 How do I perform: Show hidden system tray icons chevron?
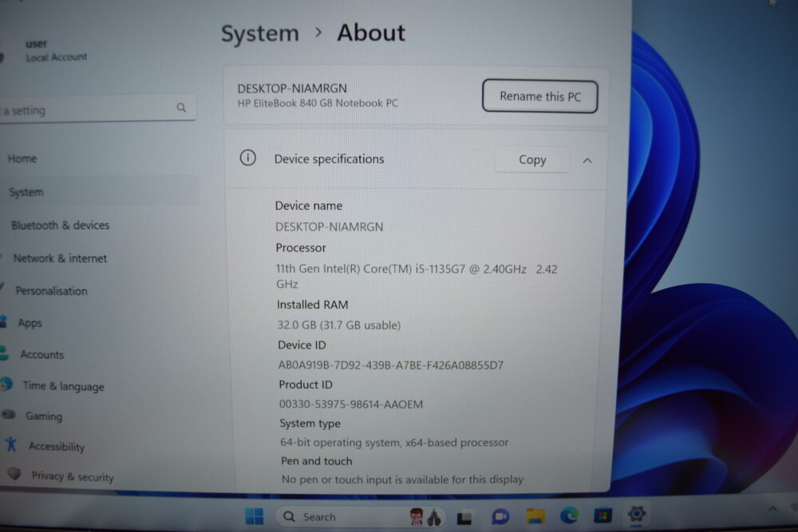click(x=772, y=509)
